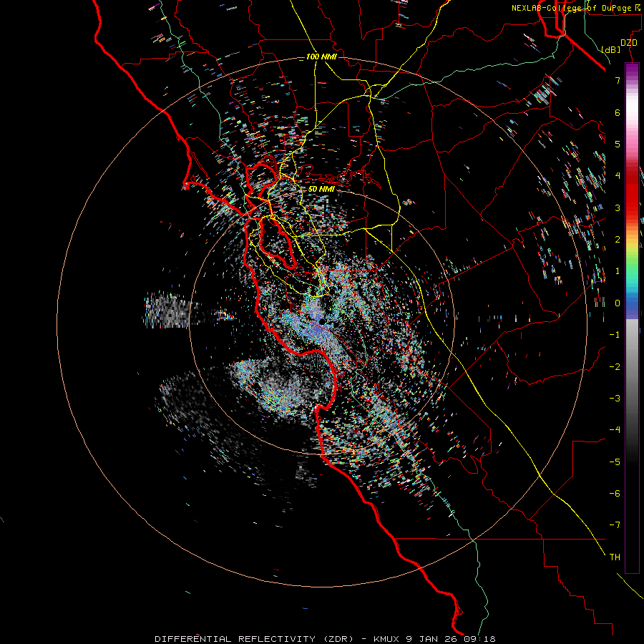Click the positive 1 scale tick label
The image size is (644, 644).
618,271
